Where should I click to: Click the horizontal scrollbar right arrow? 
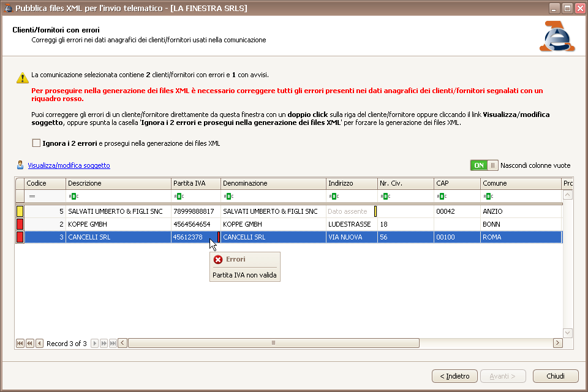[x=557, y=343]
